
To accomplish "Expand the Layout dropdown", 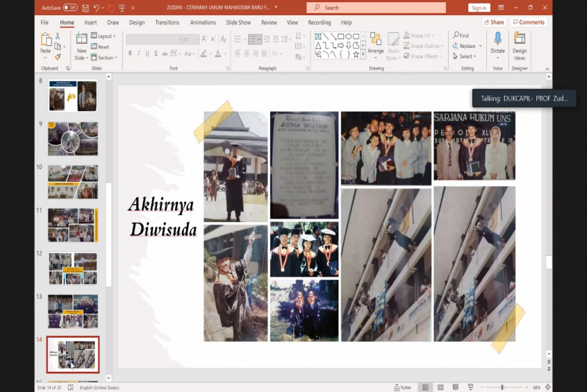I will tap(104, 36).
